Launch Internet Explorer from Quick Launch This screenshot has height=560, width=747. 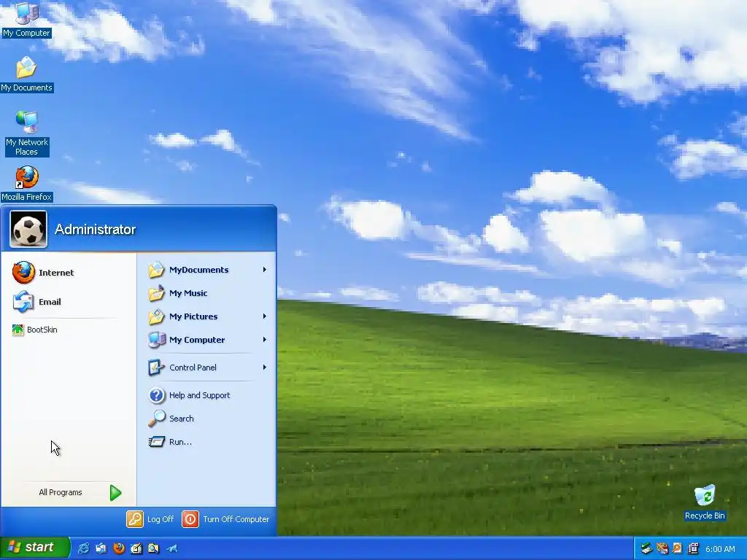pyautogui.click(x=83, y=548)
